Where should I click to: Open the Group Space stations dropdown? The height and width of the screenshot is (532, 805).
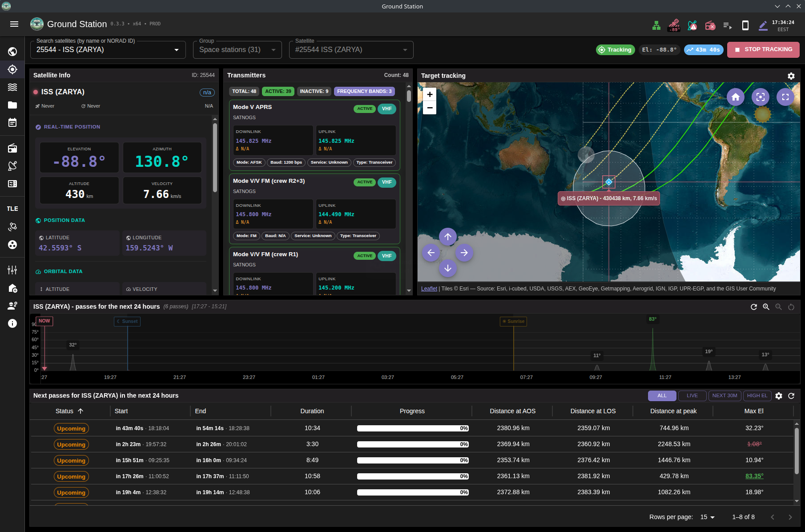click(x=237, y=50)
